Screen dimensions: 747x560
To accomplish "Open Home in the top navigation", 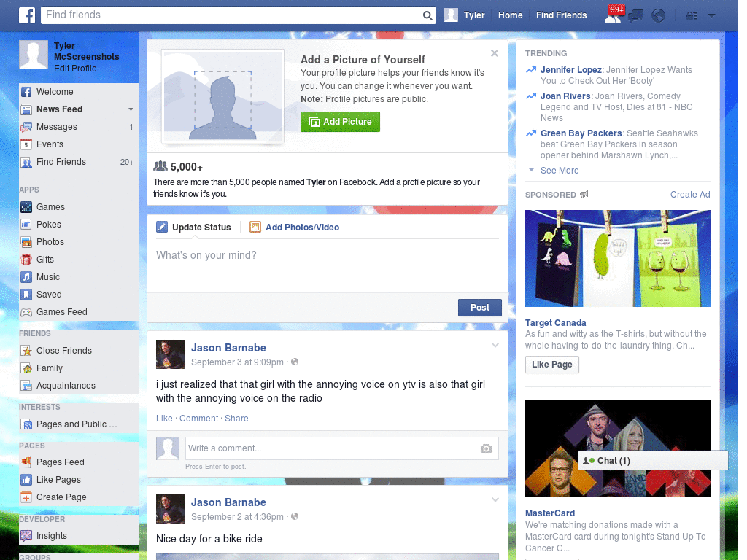I will point(510,15).
